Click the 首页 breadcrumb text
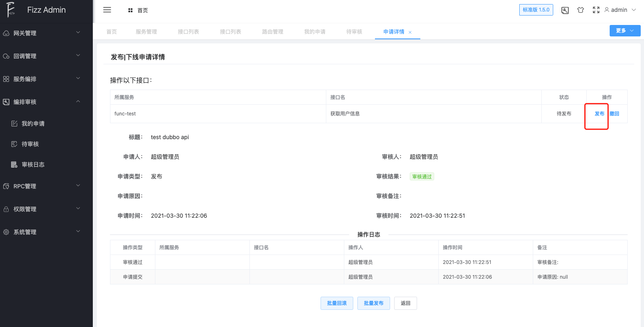The image size is (644, 327). tap(143, 10)
